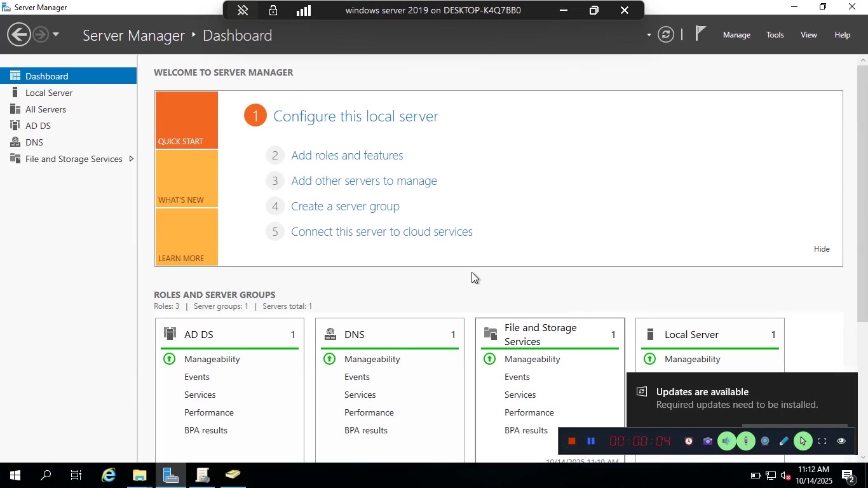The image size is (868, 488).
Task: Open the yellow book app on taskbar
Action: pos(233,475)
